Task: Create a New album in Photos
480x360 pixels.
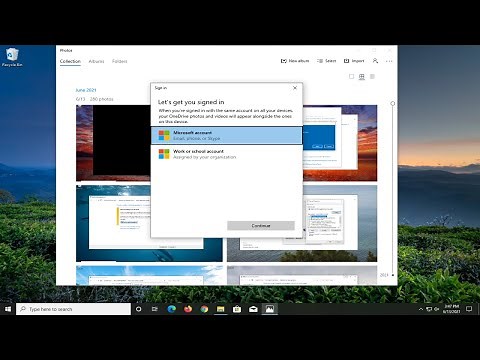Action: click(295, 61)
